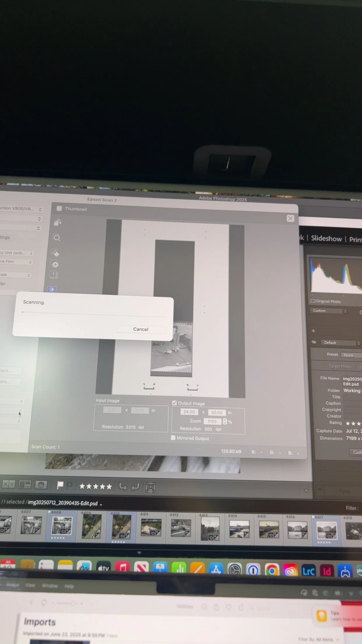The image size is (362, 644).
Task: Click the Add marquee plus icon
Action: 55,264
